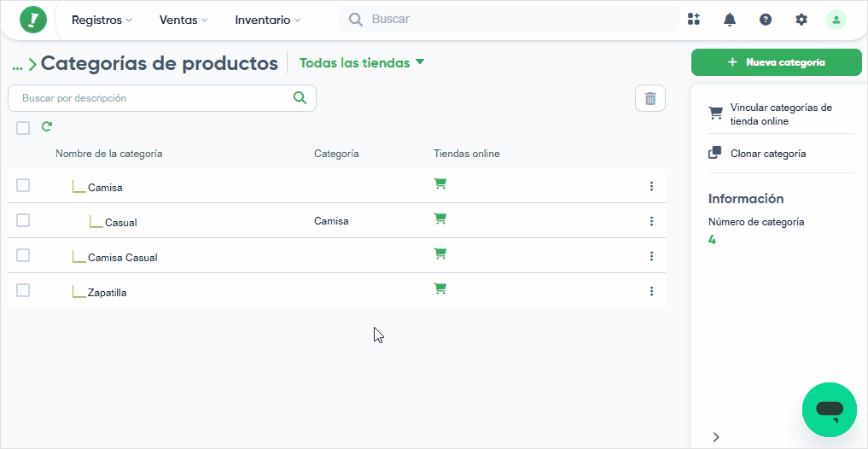Screen dimensions: 868x449
Task: Check the Casual row checkbox
Action: [23, 220]
